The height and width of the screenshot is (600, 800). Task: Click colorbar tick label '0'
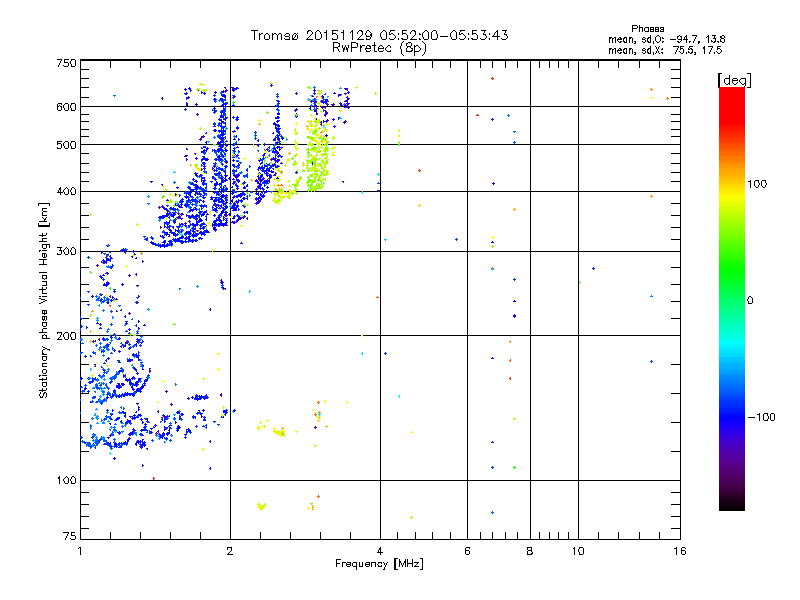coord(750,301)
